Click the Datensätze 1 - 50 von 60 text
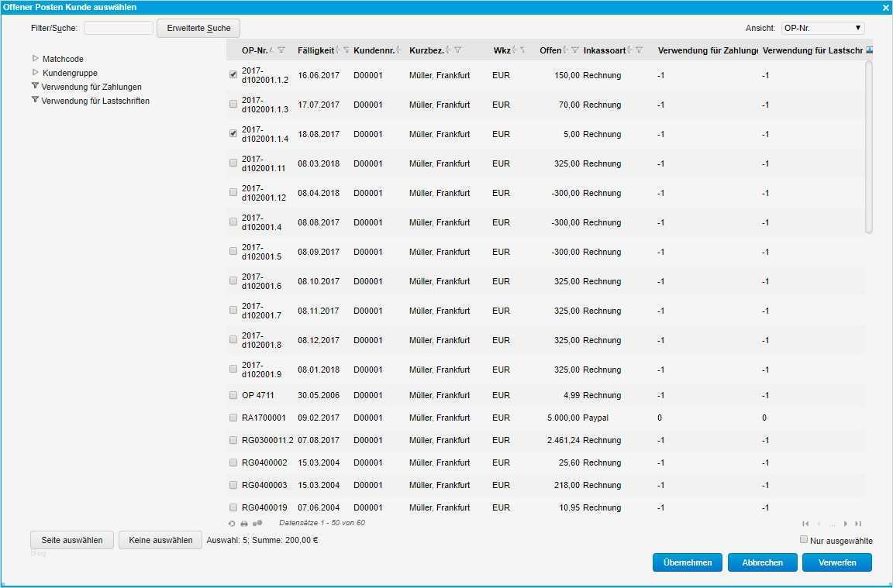 click(322, 523)
